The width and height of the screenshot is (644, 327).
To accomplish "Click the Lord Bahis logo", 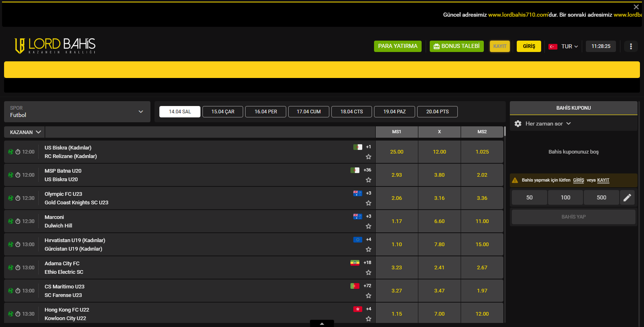I will 55,46.
